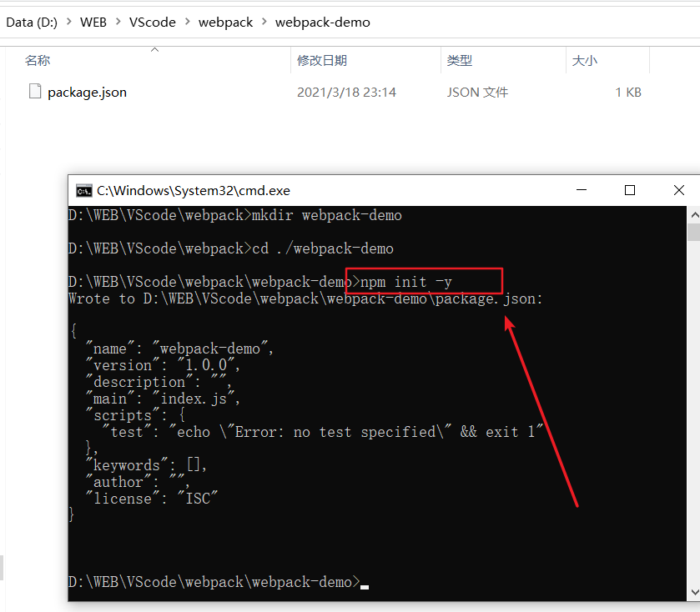Screen dimensions: 700x612
Task: Click the "name": "webpack-demo" line
Action: click(179, 349)
